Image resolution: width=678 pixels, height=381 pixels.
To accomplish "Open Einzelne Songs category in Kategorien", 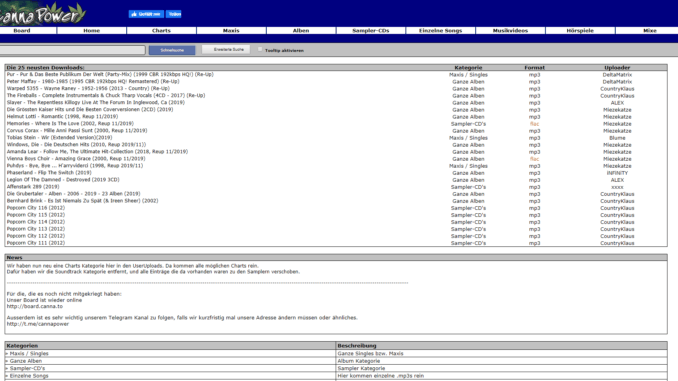I will point(29,376).
